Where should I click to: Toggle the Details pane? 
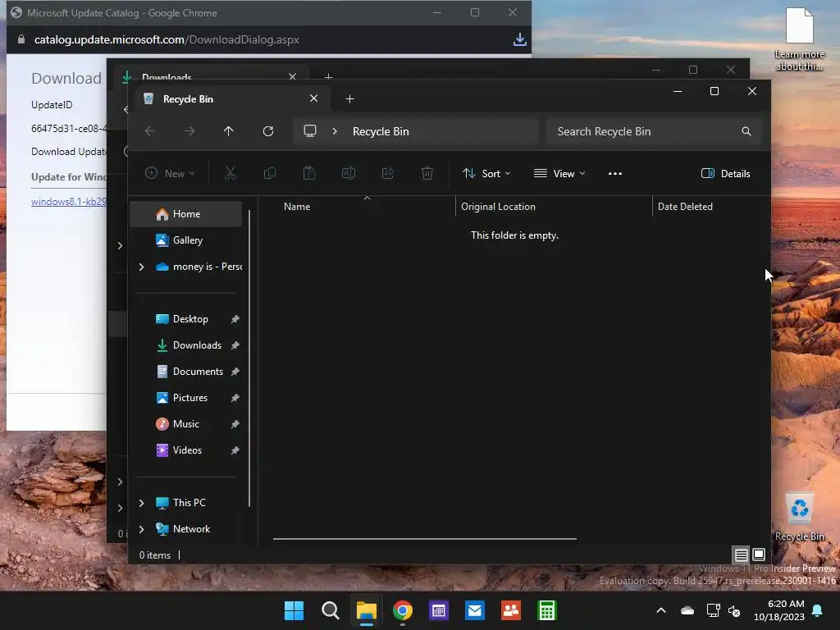point(725,174)
